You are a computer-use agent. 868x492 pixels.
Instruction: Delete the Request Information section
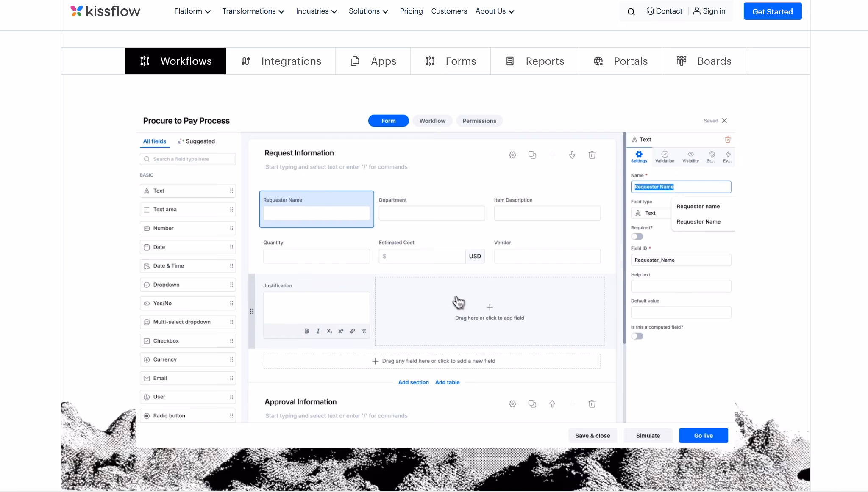[x=592, y=155]
